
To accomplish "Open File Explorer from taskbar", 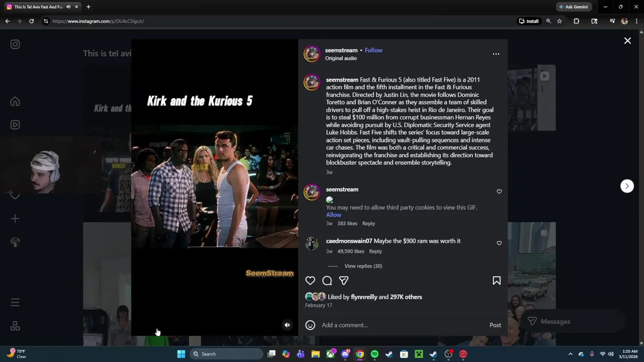I will [x=315, y=354].
